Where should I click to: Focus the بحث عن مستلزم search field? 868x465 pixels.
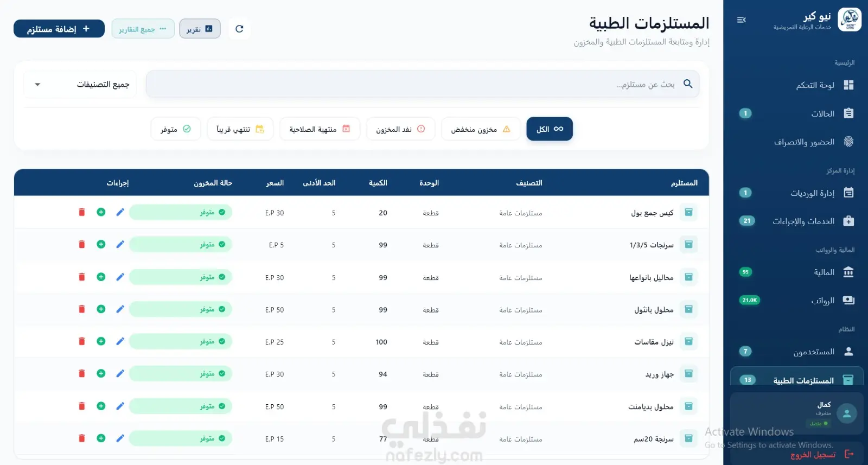coord(423,84)
